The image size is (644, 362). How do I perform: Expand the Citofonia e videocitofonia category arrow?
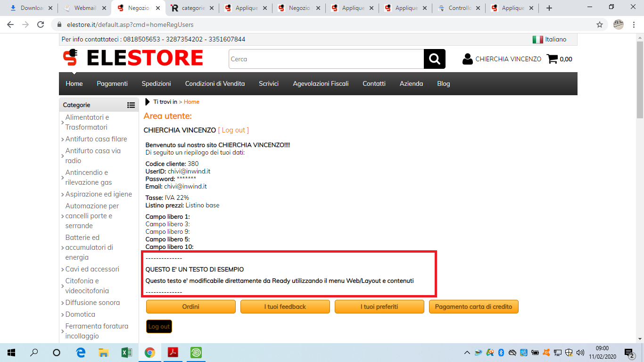pyautogui.click(x=63, y=286)
